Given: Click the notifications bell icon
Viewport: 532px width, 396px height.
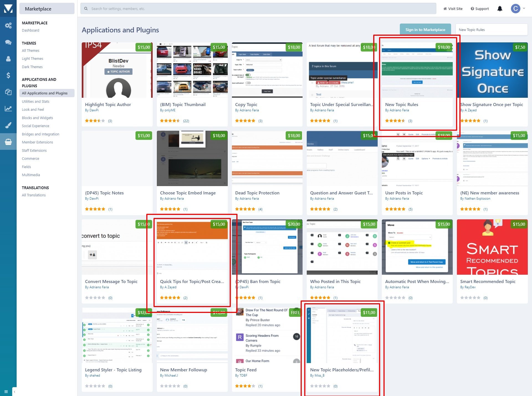Looking at the screenshot, I should [500, 9].
